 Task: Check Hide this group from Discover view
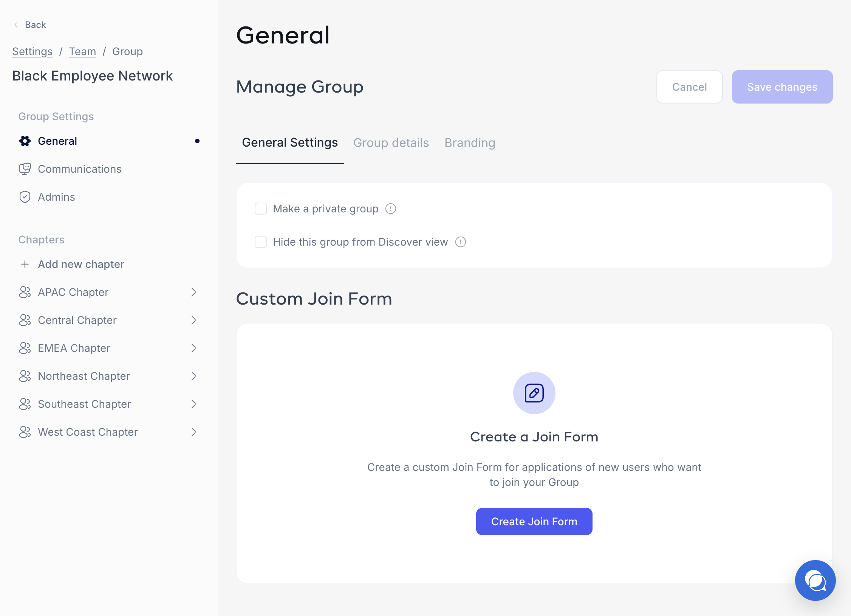tap(261, 242)
